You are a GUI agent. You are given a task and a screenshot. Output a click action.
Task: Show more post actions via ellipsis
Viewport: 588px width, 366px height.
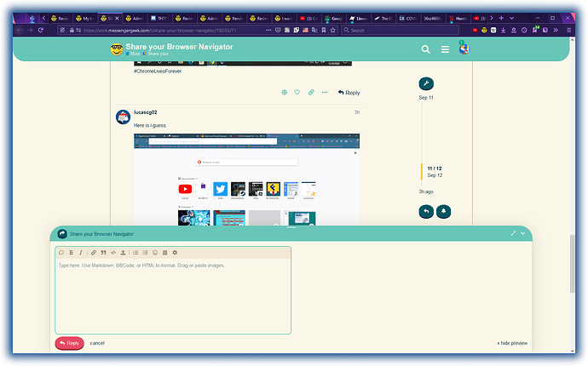click(x=325, y=92)
